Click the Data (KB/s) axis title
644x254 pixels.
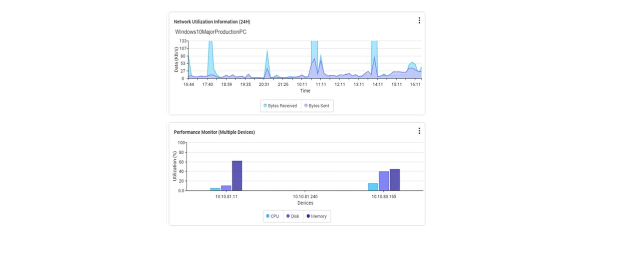click(177, 60)
